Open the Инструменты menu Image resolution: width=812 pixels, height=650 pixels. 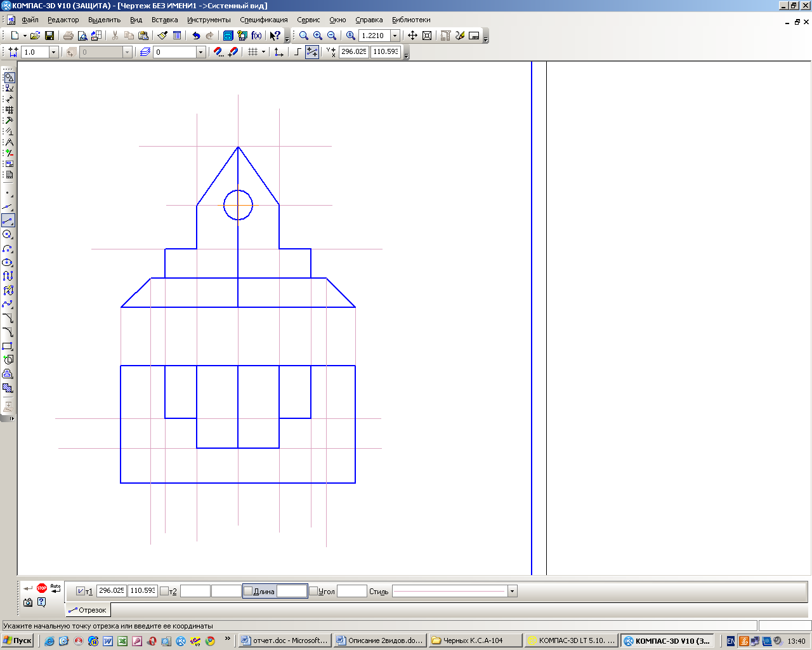209,20
